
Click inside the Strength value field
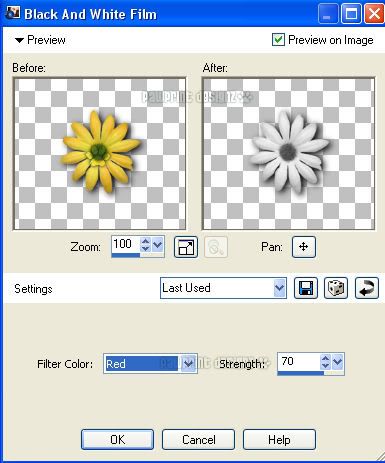299,362
